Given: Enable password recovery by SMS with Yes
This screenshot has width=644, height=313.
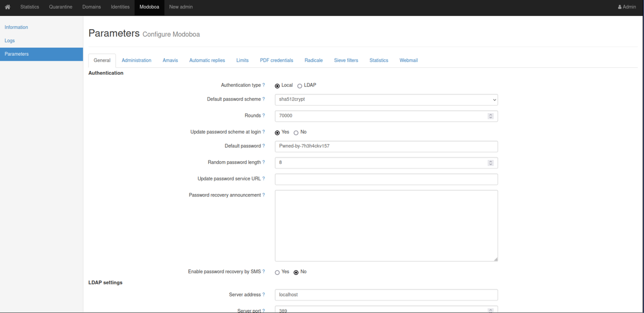Looking at the screenshot, I should [277, 272].
